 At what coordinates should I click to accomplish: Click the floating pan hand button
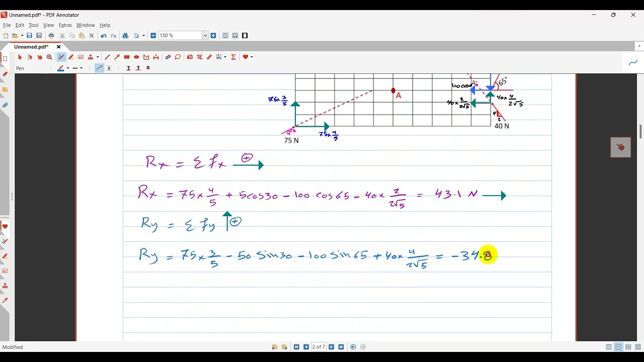620,147
